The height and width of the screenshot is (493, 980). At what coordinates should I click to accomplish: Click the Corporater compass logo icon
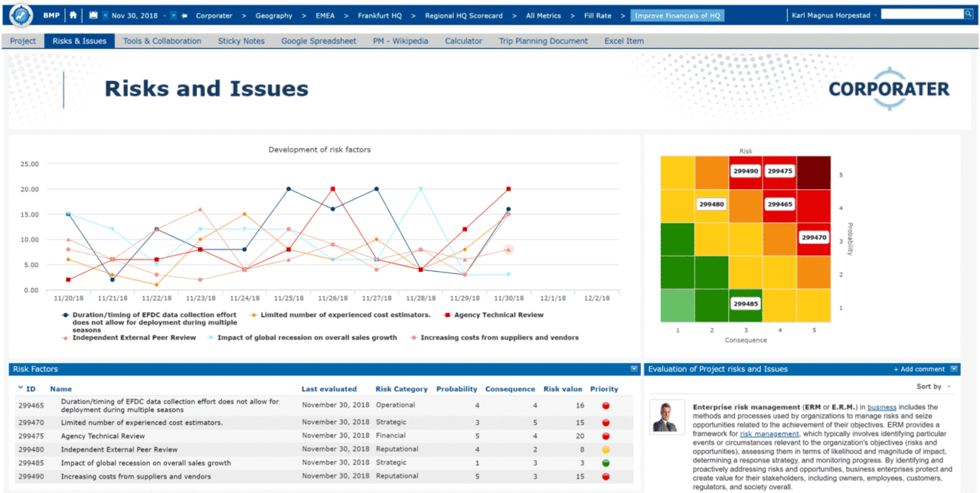coord(21,15)
